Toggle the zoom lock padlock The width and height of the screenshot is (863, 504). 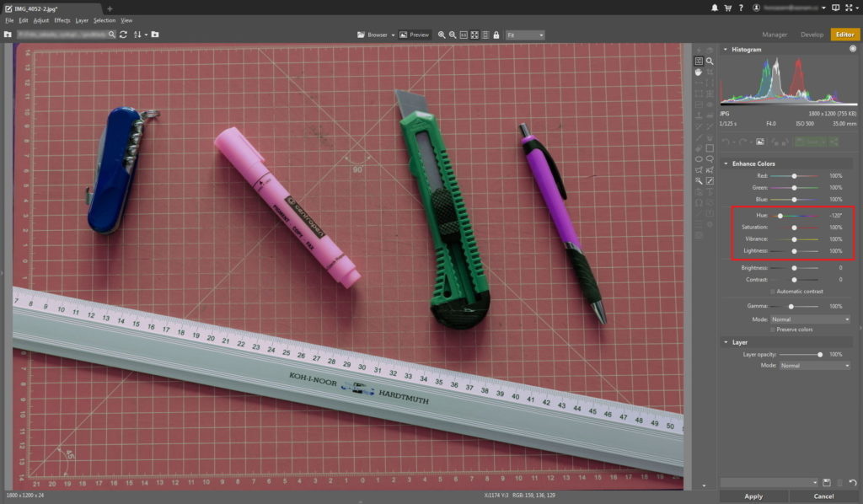pos(496,35)
